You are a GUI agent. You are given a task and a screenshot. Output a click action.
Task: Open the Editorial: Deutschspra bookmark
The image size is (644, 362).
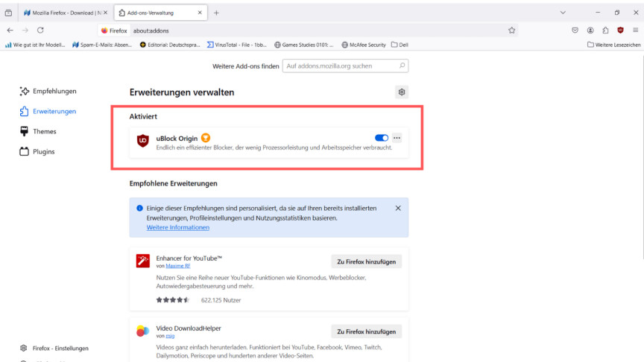click(170, 45)
